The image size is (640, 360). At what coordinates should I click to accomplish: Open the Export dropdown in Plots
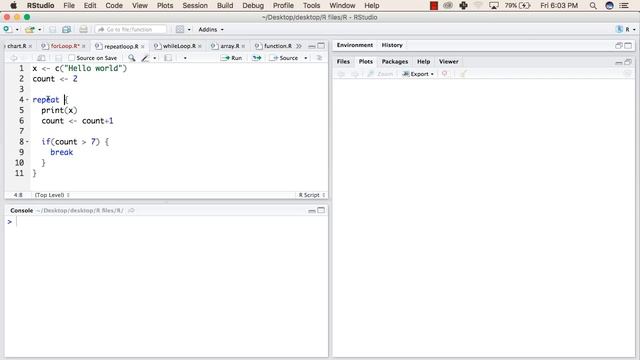(418, 74)
